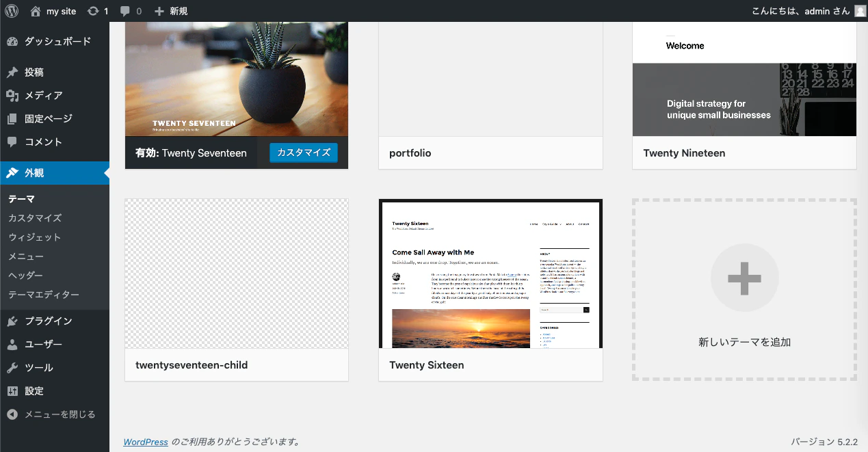Select the Twenty Nineteen theme screenshot

(744, 79)
